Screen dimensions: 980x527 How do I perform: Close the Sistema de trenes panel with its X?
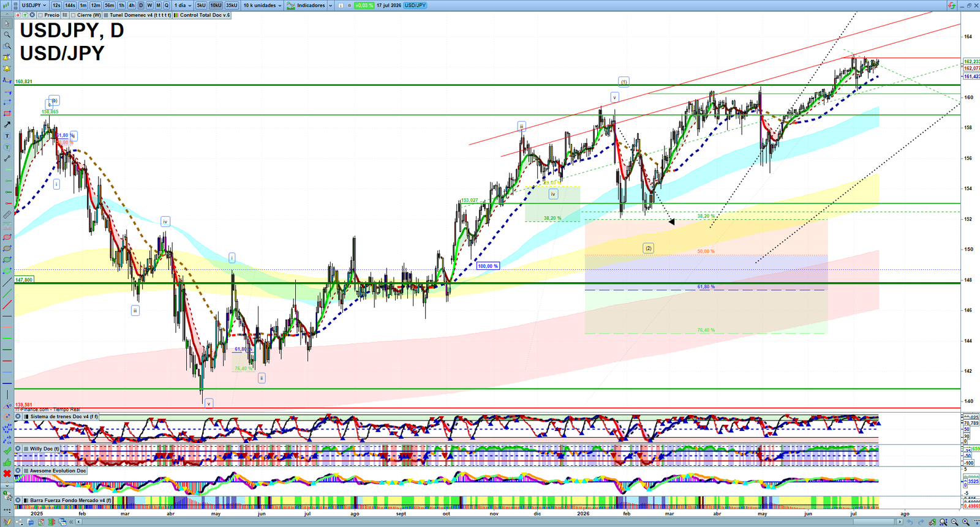click(18, 417)
